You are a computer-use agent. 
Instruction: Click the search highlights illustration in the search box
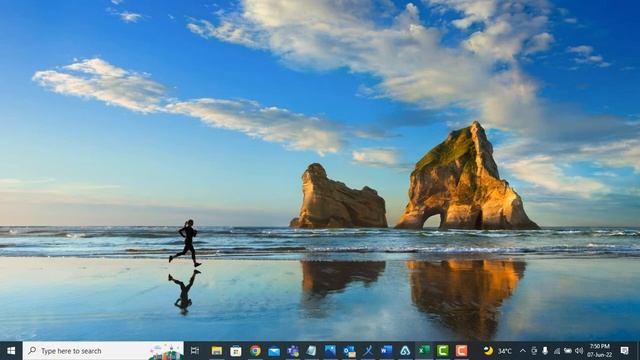(x=166, y=351)
